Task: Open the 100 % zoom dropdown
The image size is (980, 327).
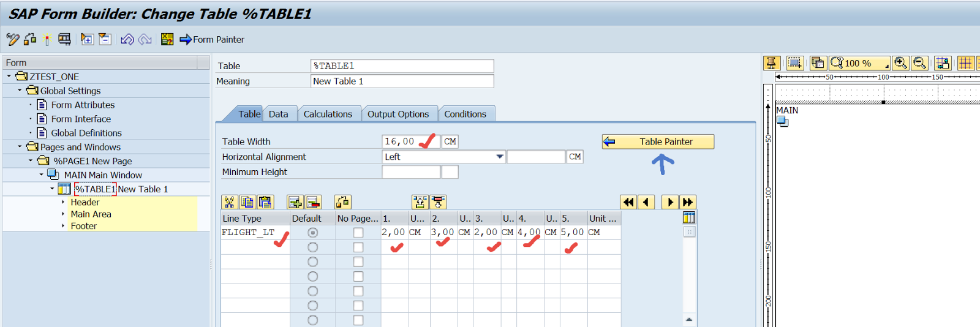Action: pyautogui.click(x=860, y=62)
